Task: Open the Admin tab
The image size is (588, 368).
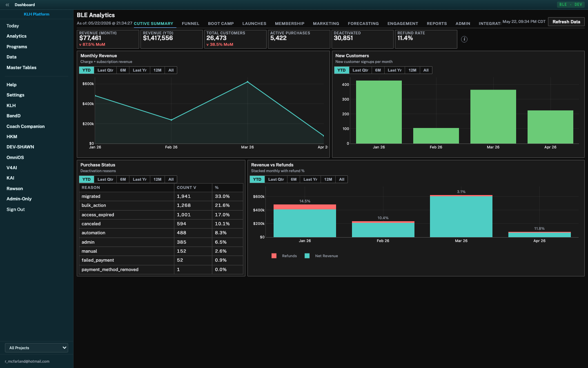Action: point(463,24)
